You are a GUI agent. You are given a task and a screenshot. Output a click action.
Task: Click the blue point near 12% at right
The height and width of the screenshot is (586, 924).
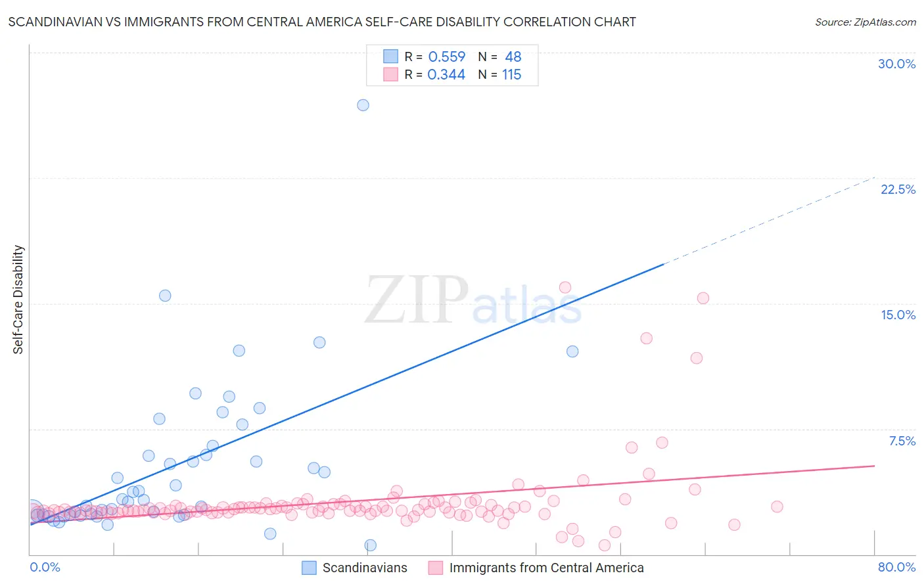(572, 351)
